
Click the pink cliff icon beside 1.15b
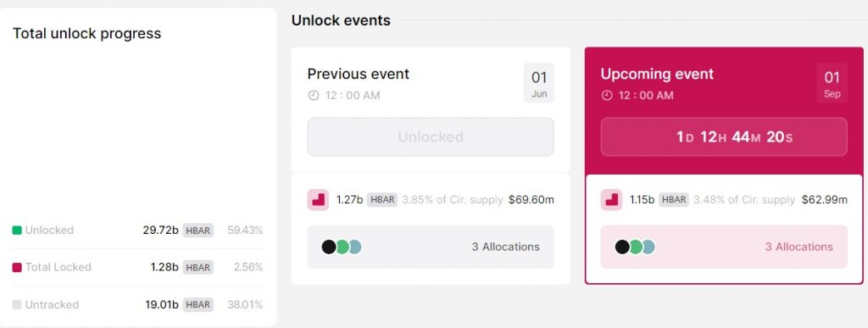pos(611,200)
